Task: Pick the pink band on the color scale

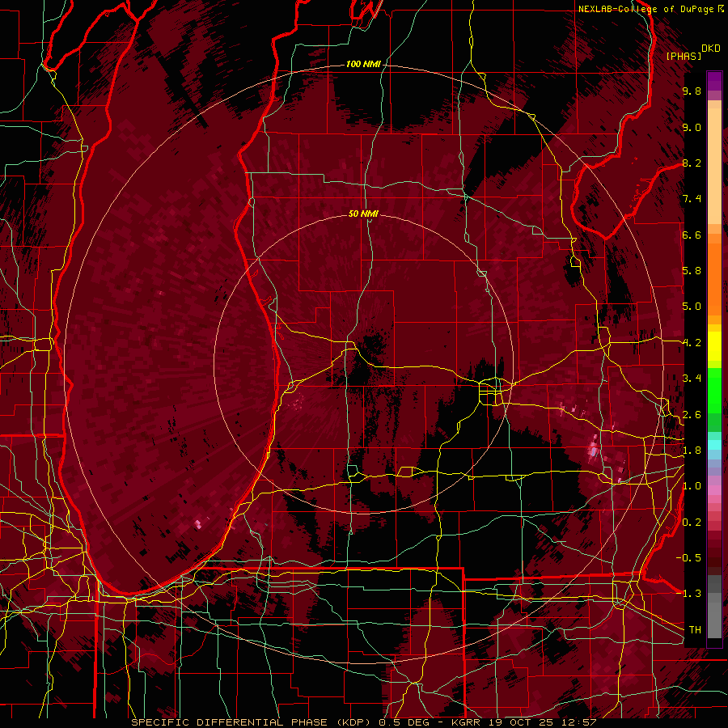Action: (x=714, y=490)
